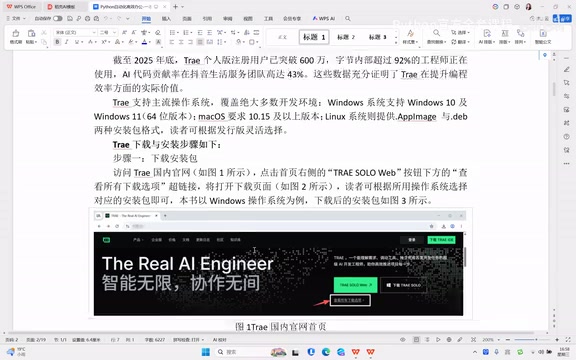Open the style set dropdown
Screen dimensions: 576x360
[x=411, y=37]
